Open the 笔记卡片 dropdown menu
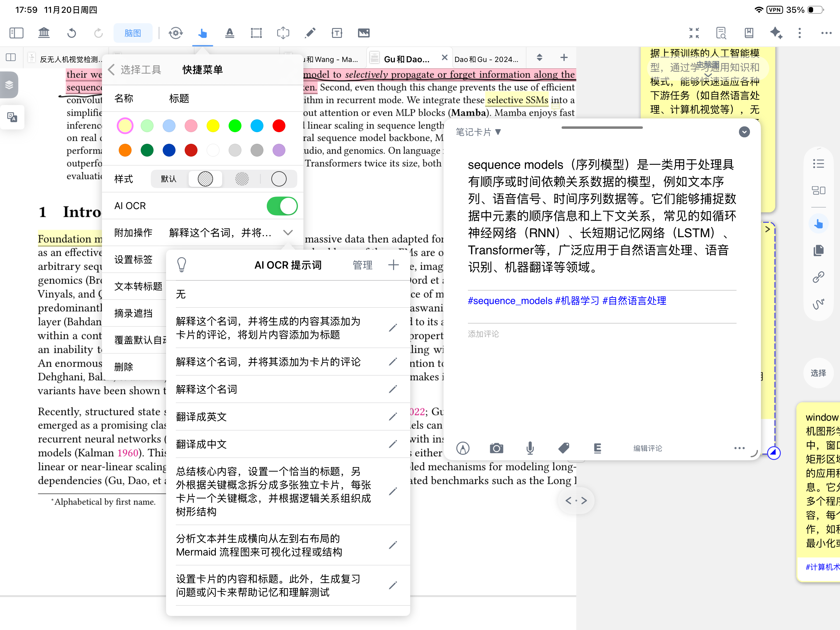840x630 pixels. pos(478,132)
